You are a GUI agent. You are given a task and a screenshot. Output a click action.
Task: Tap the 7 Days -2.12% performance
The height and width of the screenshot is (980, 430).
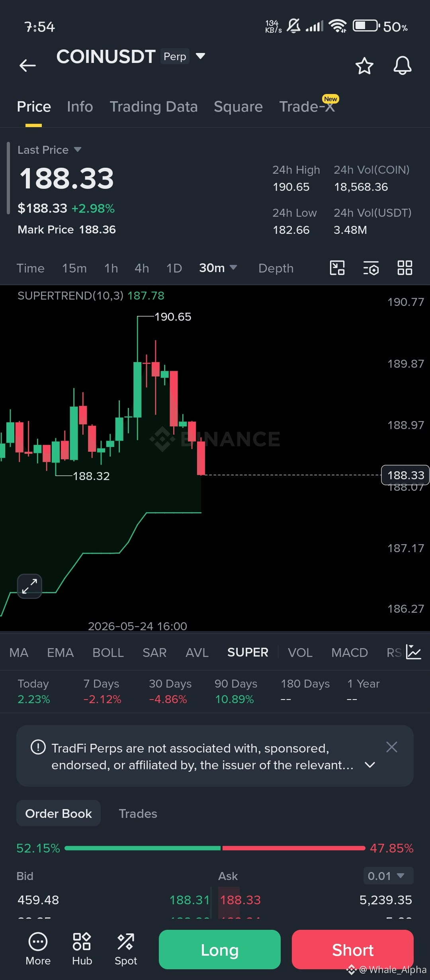click(x=102, y=691)
